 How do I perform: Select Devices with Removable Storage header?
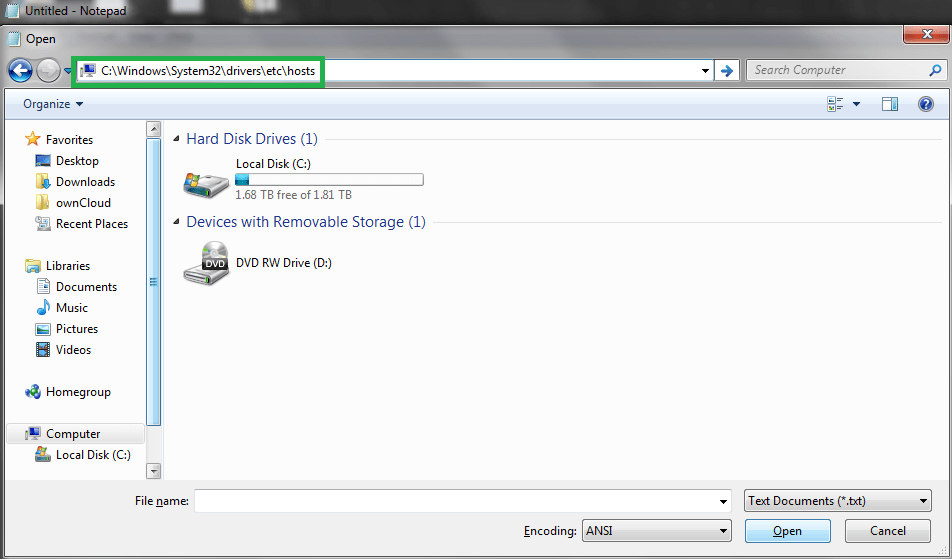pos(305,222)
